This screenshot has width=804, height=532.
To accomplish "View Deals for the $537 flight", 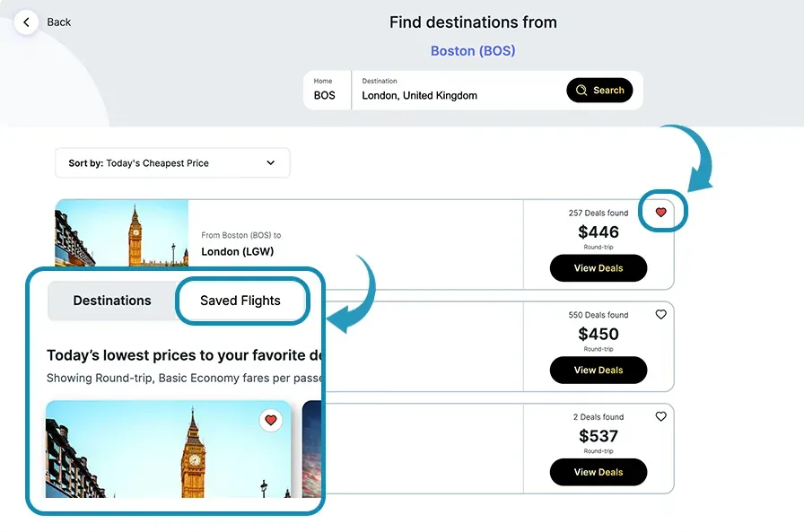I will (599, 473).
